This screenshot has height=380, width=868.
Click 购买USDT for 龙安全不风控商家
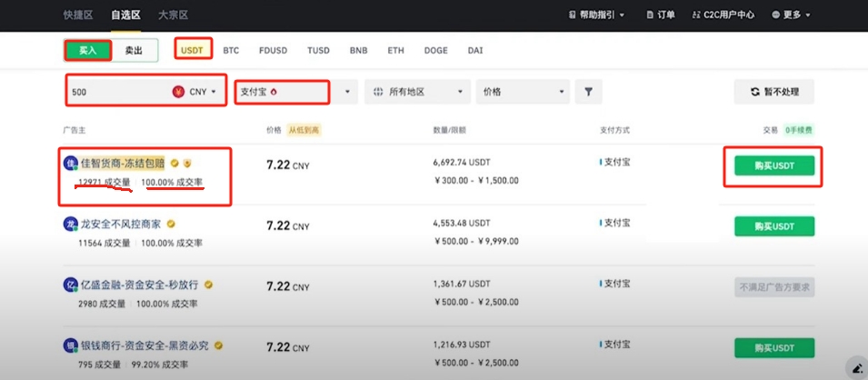[773, 225]
